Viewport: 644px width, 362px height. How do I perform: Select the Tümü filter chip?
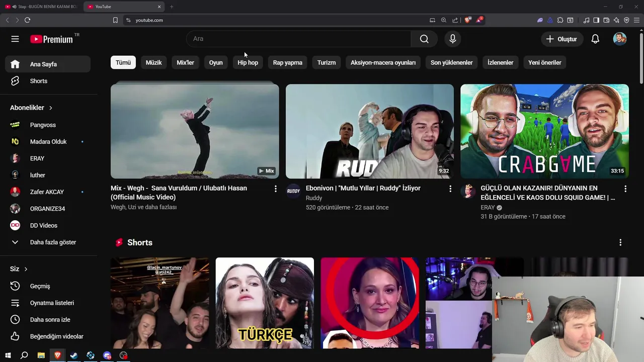[x=123, y=62]
